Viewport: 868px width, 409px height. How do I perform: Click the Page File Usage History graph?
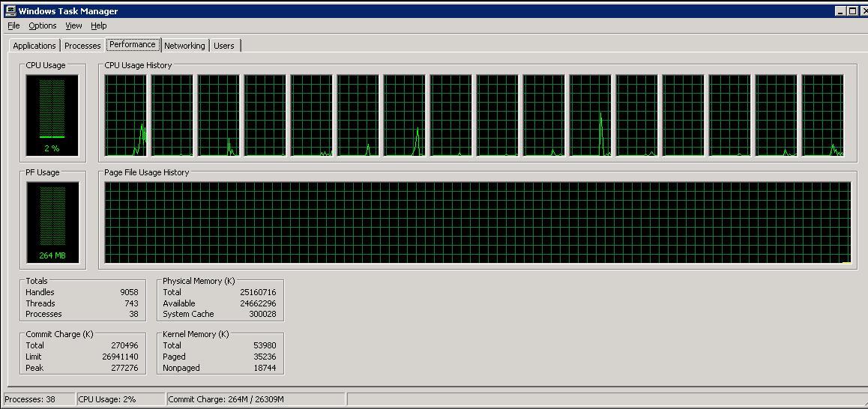click(x=477, y=222)
